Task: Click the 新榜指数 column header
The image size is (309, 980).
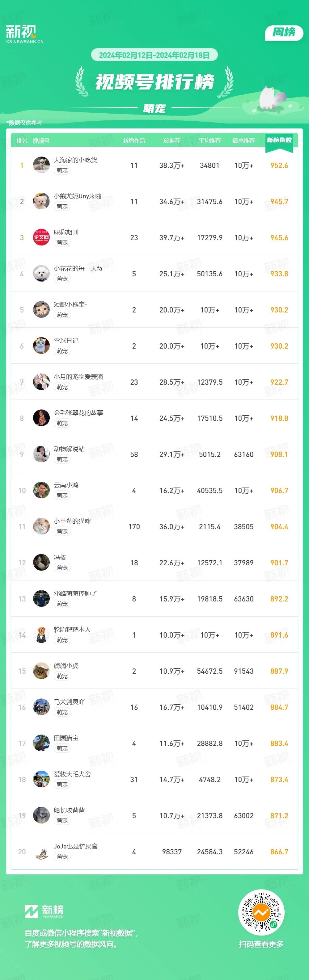Action: 279,140
